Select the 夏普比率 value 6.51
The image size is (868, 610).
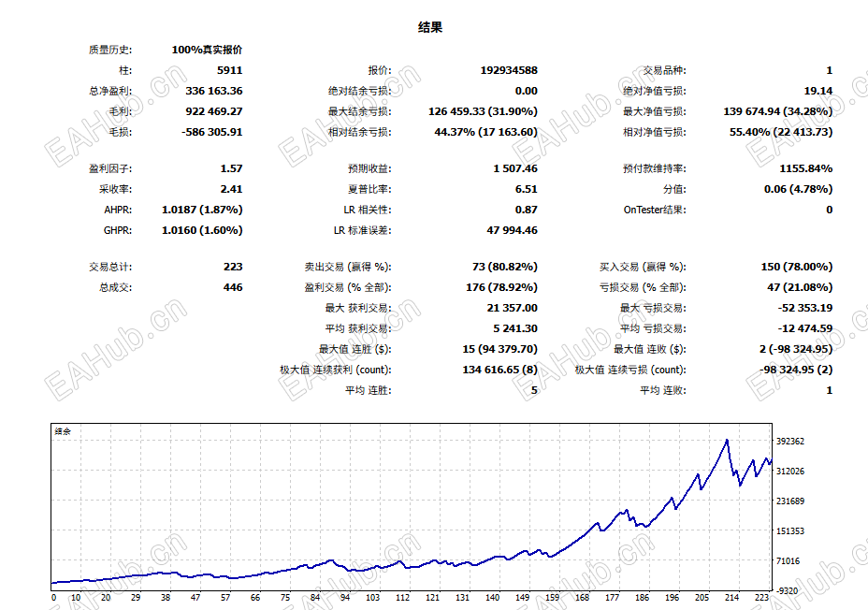point(526,189)
